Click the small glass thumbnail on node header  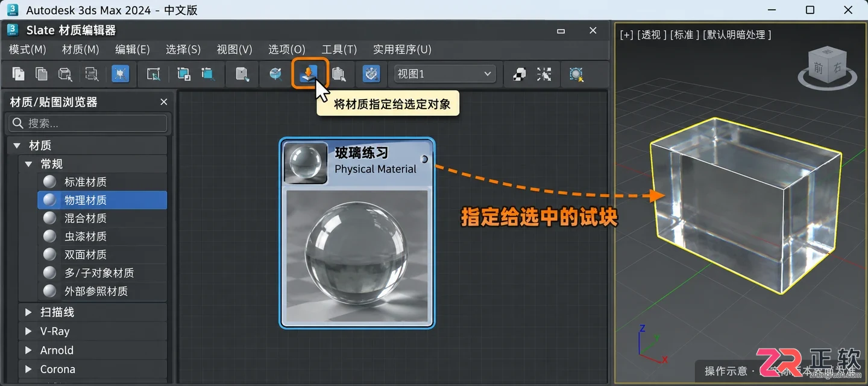(x=306, y=163)
